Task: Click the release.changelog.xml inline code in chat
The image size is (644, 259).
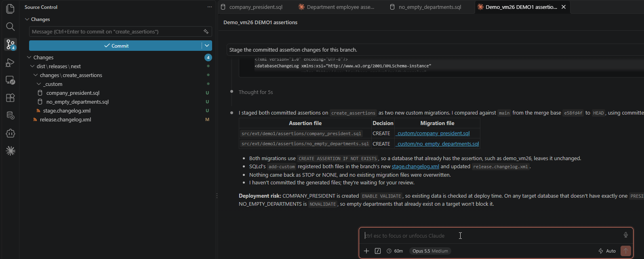Action: (501, 167)
